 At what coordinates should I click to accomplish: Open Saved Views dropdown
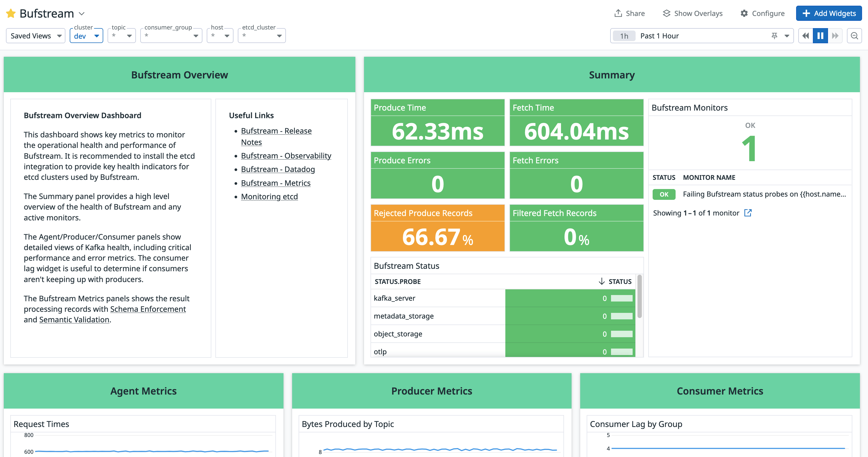pos(36,36)
